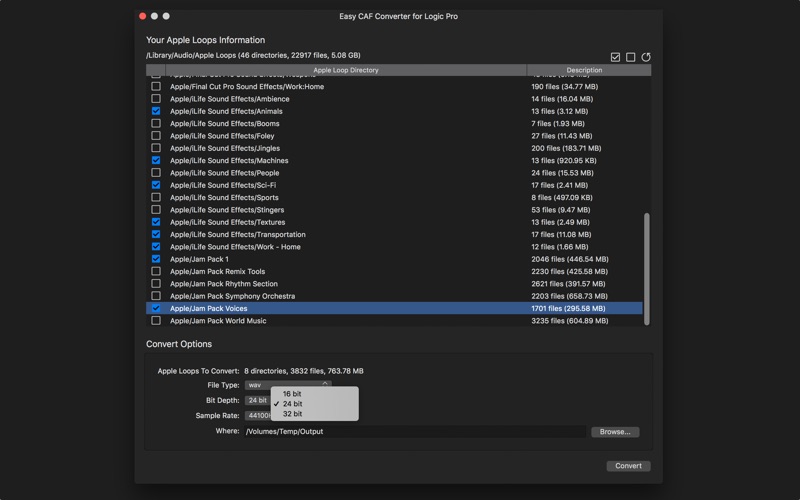Click the select-all checkmark icon
The image size is (800, 500).
point(615,57)
